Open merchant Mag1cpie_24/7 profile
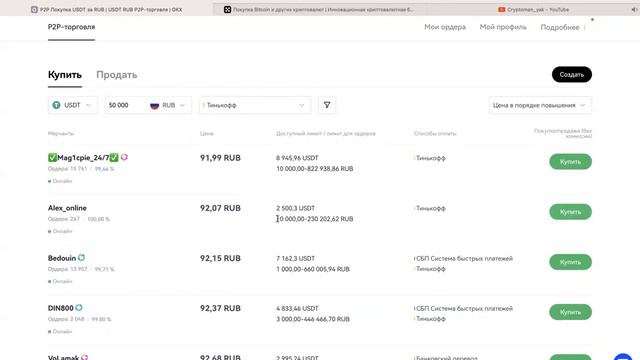Screen dimensions: 640x360 click(83, 158)
